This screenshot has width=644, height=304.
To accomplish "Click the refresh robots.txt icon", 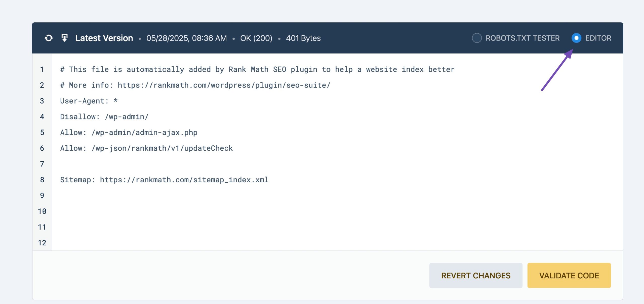I will [x=49, y=38].
